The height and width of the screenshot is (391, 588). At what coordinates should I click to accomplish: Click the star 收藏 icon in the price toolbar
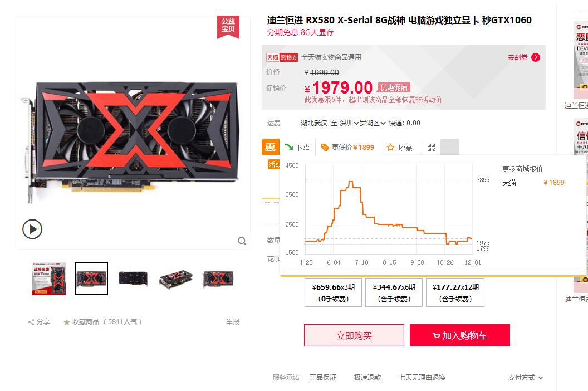pos(391,148)
